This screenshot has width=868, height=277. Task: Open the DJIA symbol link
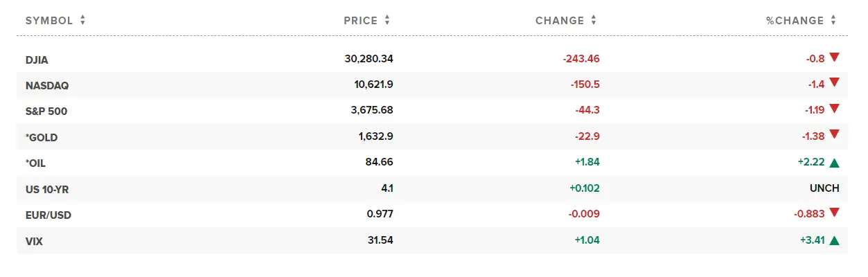click(x=37, y=60)
